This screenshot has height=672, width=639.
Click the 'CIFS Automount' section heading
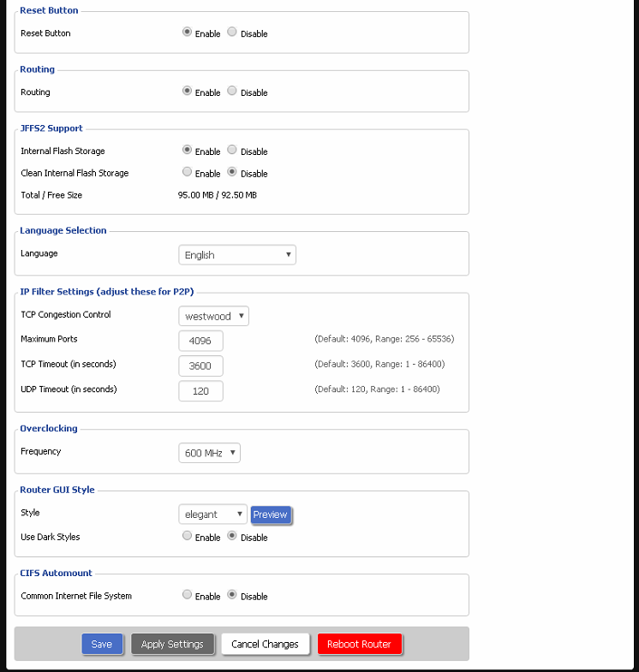(x=57, y=573)
